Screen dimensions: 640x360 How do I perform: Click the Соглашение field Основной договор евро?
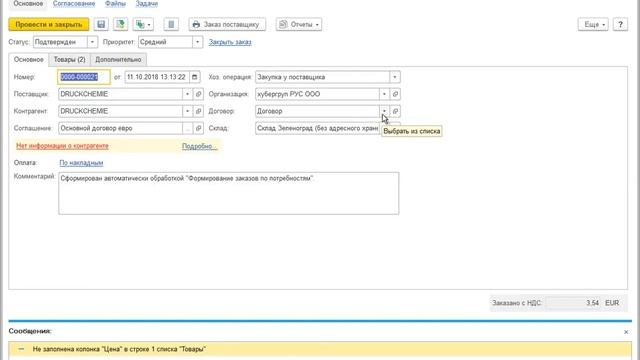tap(120, 128)
